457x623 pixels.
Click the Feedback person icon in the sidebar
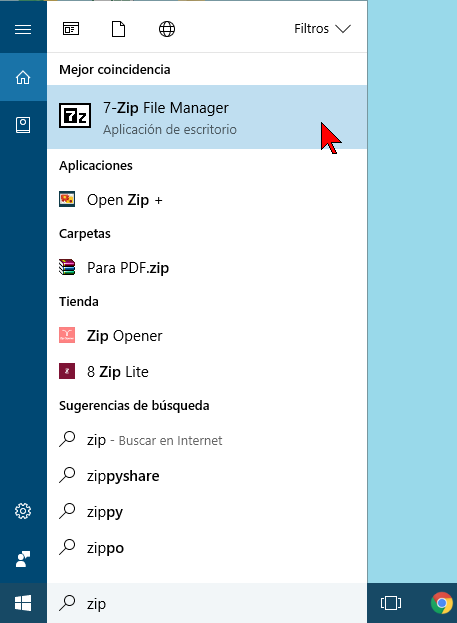click(23, 559)
